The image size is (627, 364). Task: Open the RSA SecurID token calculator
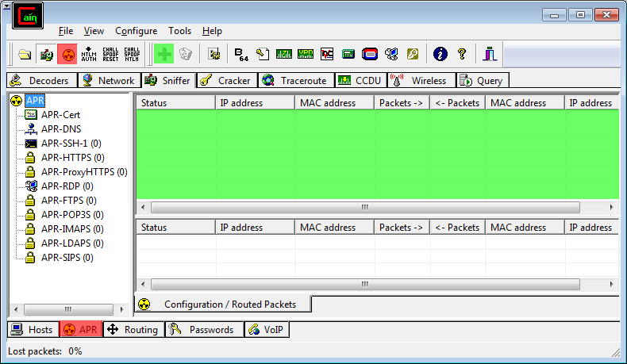tap(370, 54)
